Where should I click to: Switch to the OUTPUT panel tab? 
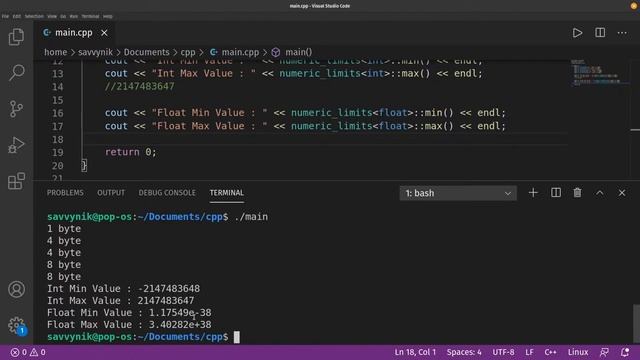[x=111, y=193]
